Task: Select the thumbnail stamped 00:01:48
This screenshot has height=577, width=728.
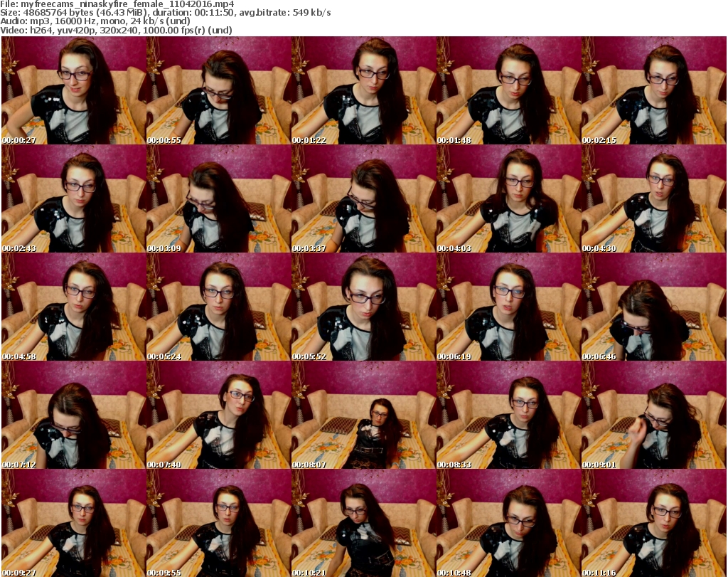Action: click(509, 90)
